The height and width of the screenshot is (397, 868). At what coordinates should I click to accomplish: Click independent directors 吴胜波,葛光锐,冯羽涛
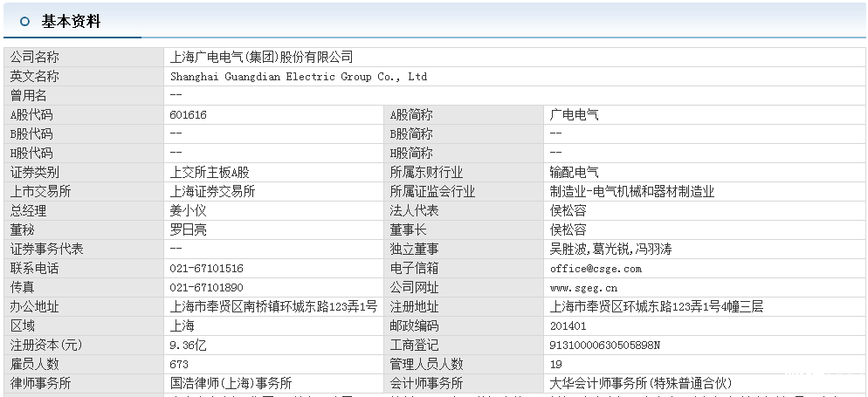tap(610, 250)
